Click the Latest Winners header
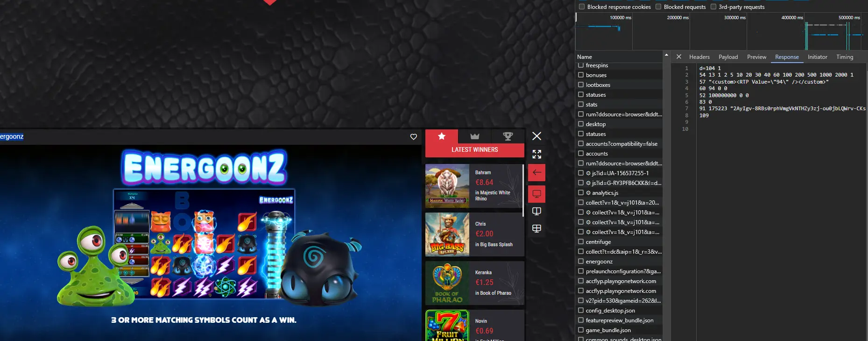Screen dimensions: 868x341 click(475, 150)
